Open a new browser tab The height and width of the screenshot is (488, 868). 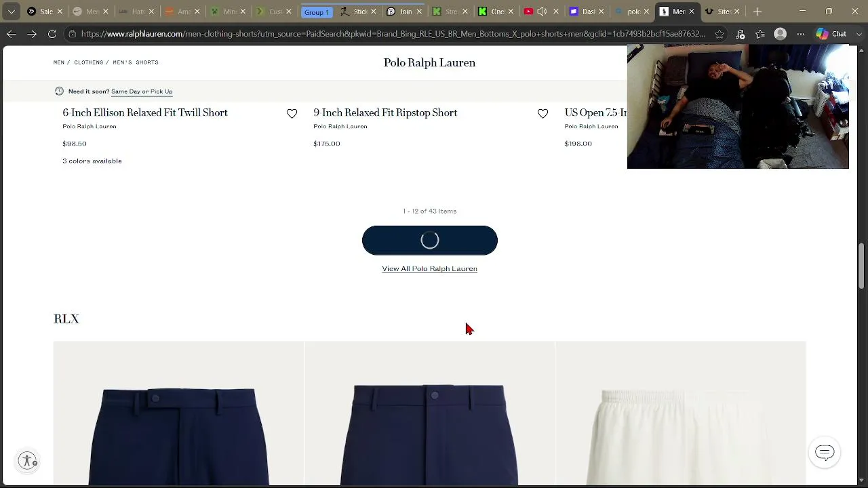tap(757, 12)
